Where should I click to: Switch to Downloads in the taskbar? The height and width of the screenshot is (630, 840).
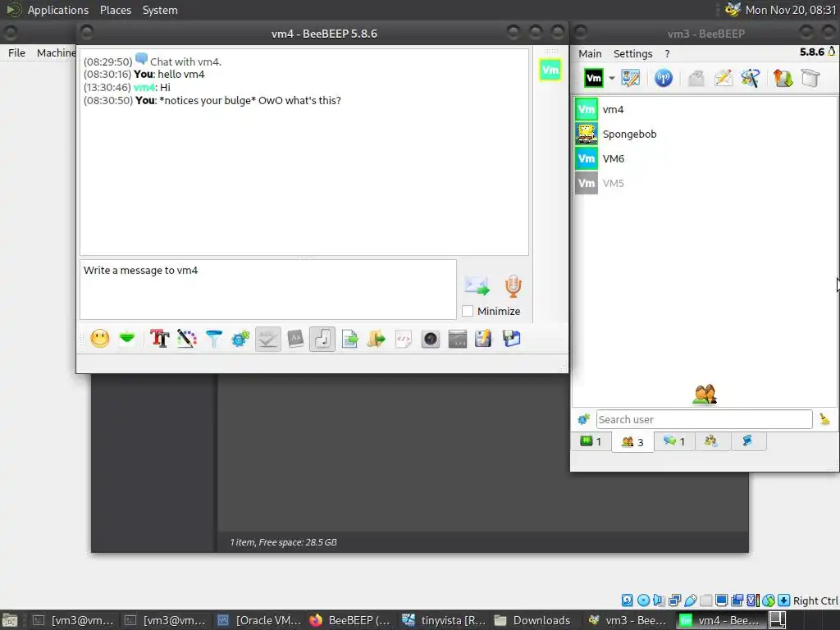click(x=533, y=620)
